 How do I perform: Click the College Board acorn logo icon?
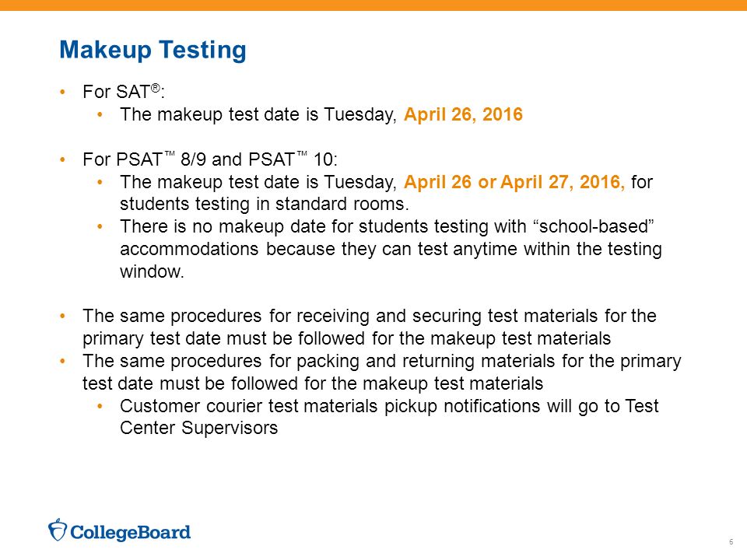coord(57,530)
